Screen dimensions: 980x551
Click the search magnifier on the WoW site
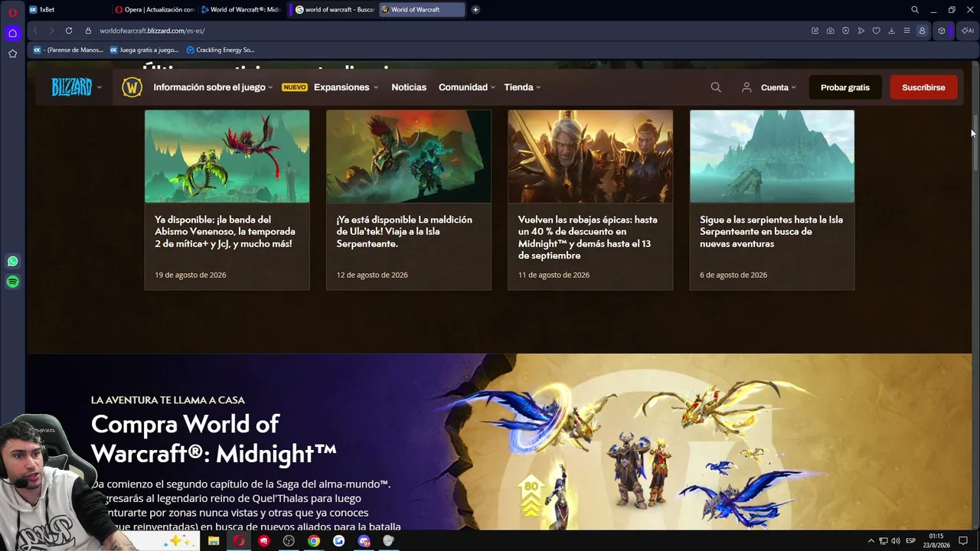point(716,87)
